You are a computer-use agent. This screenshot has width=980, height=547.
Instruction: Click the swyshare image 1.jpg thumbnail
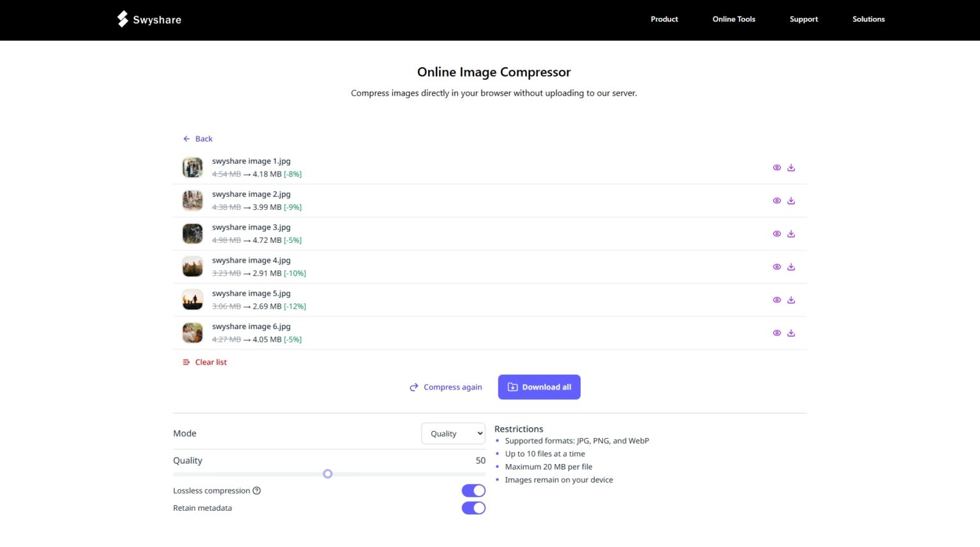[192, 167]
